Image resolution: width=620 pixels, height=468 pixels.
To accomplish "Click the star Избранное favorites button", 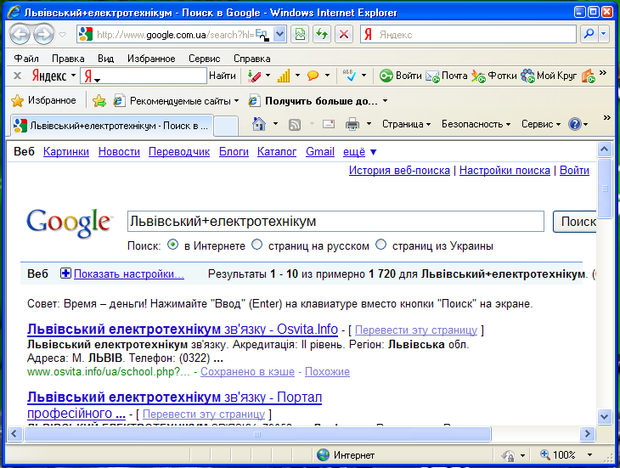I will [43, 100].
